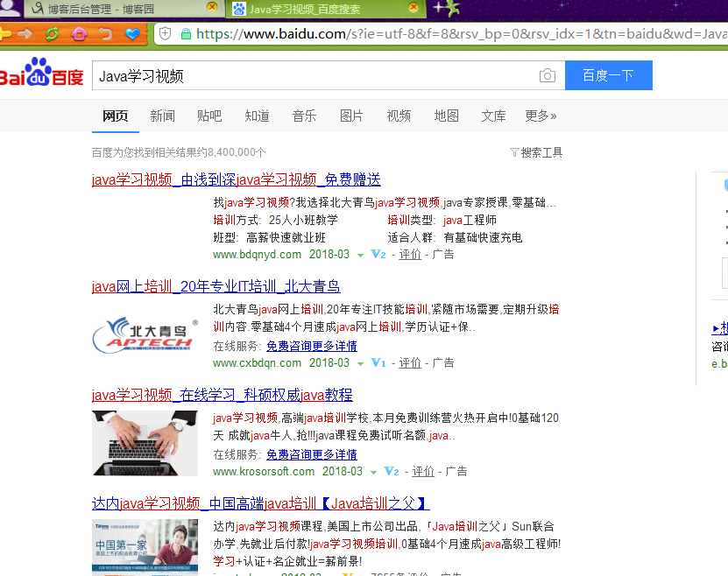Click the Baidu logo

tap(41, 74)
